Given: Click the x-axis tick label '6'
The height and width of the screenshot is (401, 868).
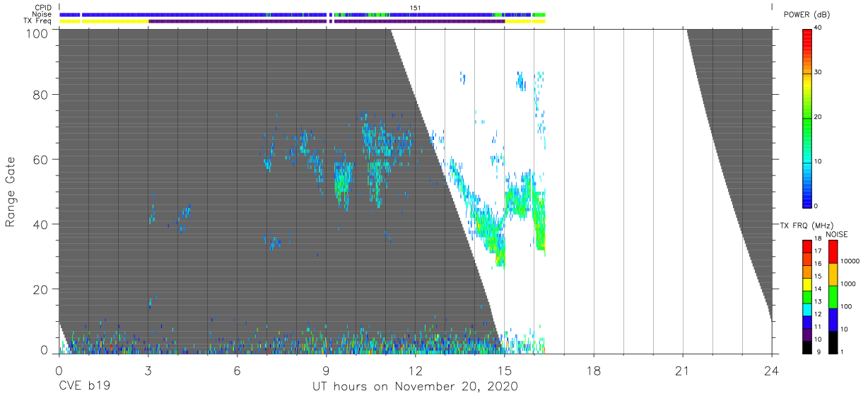Looking at the screenshot, I should tap(237, 370).
